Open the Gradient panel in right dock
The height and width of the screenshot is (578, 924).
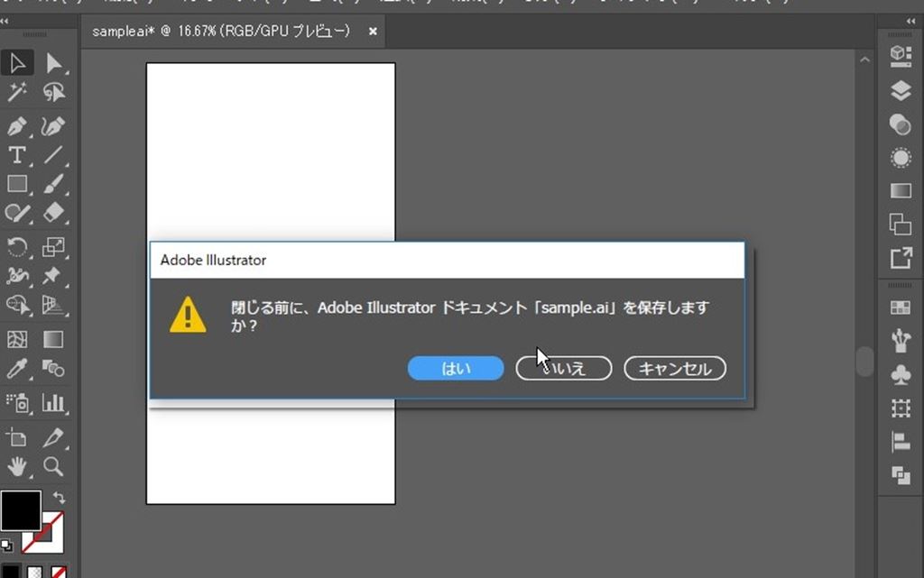pos(901,191)
